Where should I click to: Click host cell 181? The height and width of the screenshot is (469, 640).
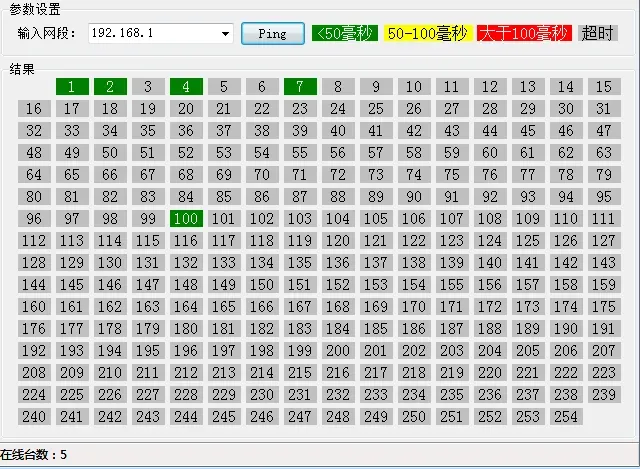(224, 329)
